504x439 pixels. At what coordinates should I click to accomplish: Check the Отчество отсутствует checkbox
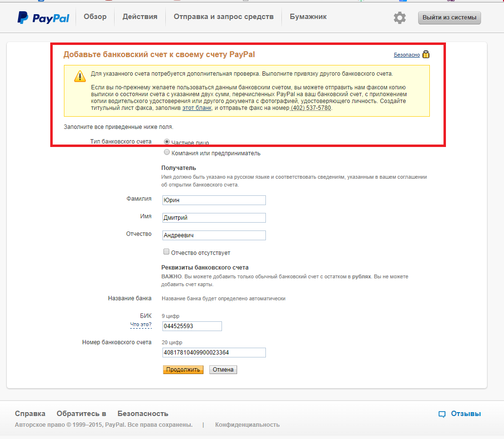(x=166, y=252)
